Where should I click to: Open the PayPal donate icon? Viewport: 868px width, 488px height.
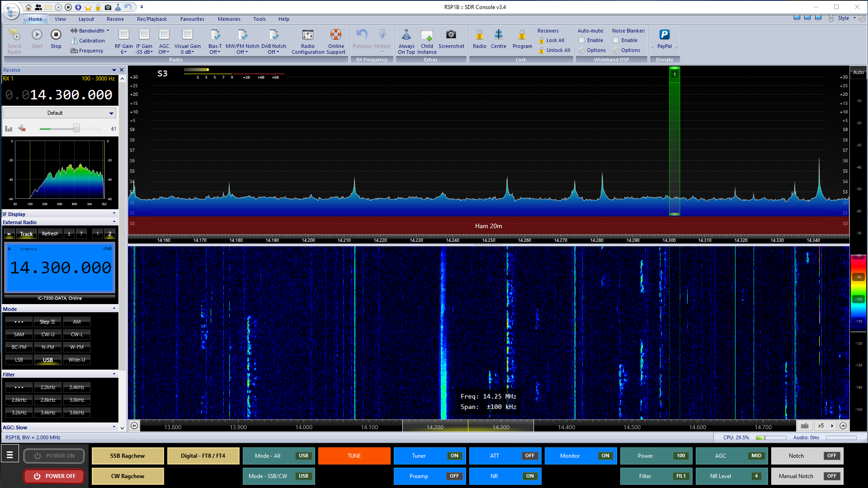[665, 35]
